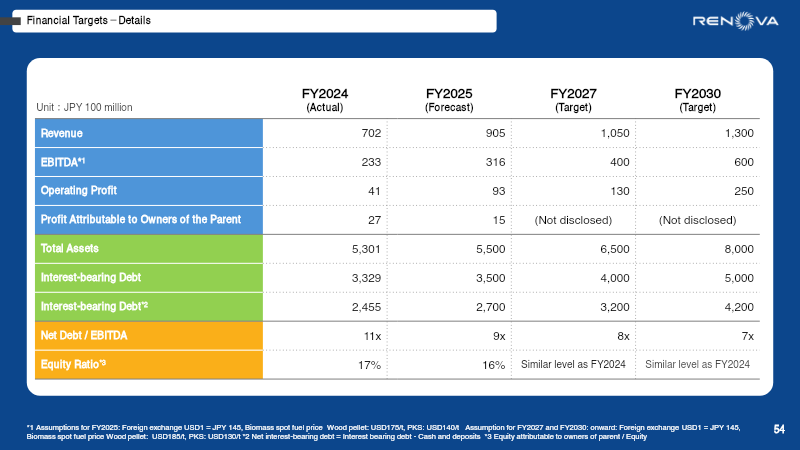Select the FY2027 (Target) column header

(x=573, y=100)
